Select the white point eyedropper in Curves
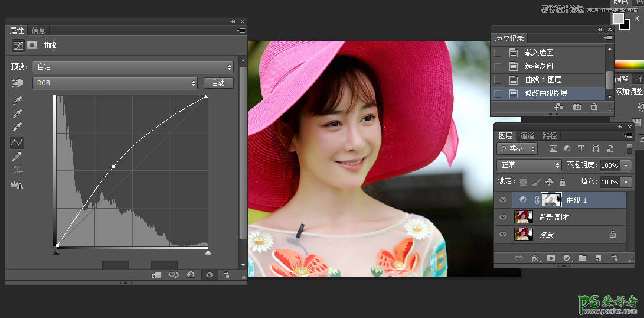644x318 pixels. [17, 127]
